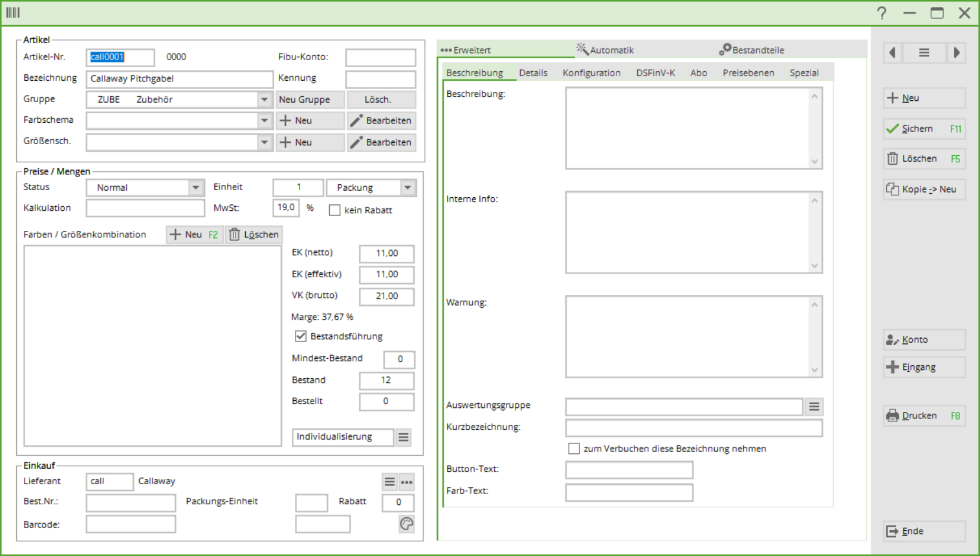This screenshot has width=980, height=556.
Task: Go to previous article with left arrow
Action: (893, 53)
